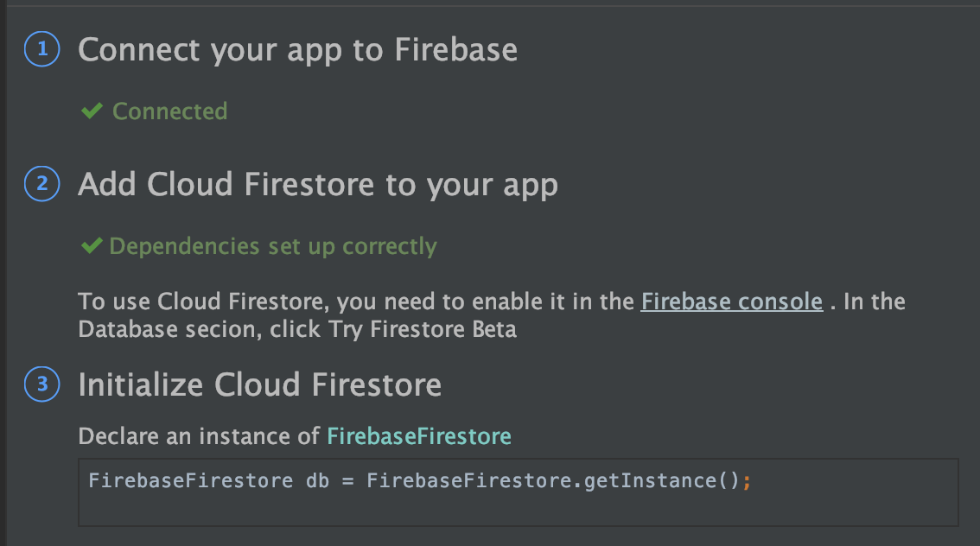This screenshot has height=546, width=980.
Task: Expand the Add Cloud Firestore section
Action: point(318,184)
